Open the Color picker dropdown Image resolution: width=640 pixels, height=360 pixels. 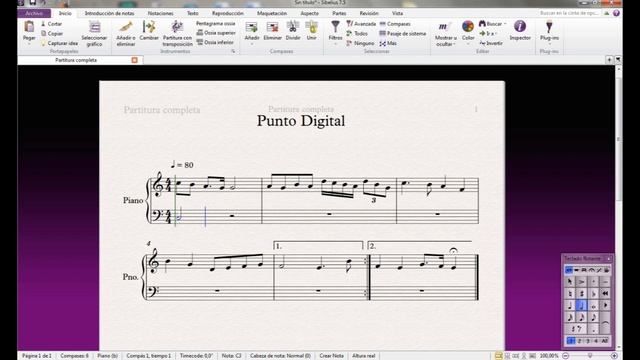pyautogui.click(x=468, y=32)
